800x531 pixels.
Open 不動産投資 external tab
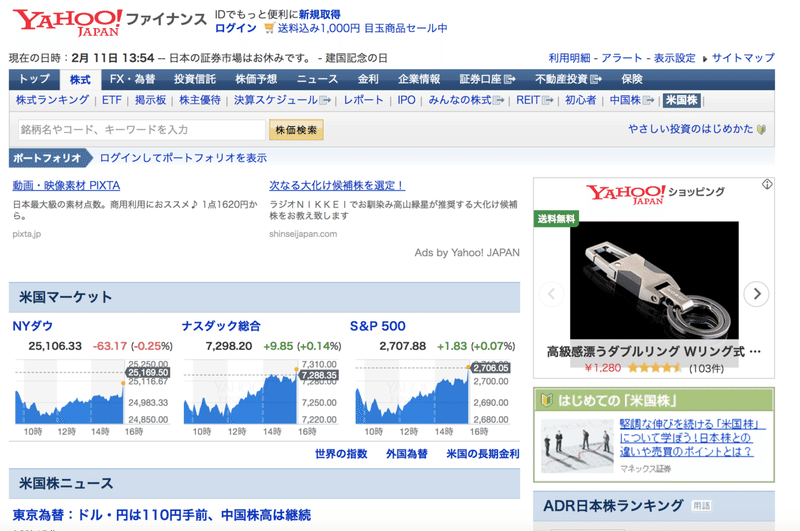coord(568,79)
